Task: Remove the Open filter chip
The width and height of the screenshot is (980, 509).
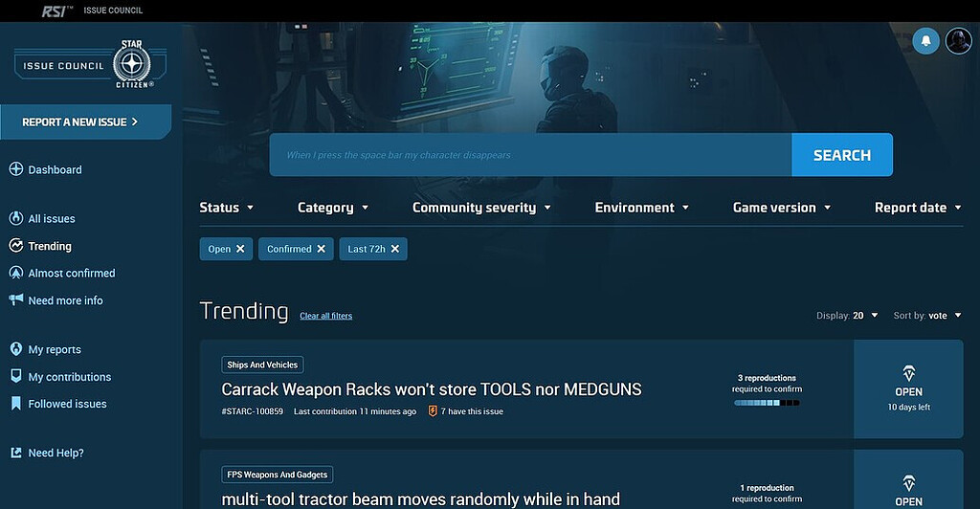Action: pos(240,249)
